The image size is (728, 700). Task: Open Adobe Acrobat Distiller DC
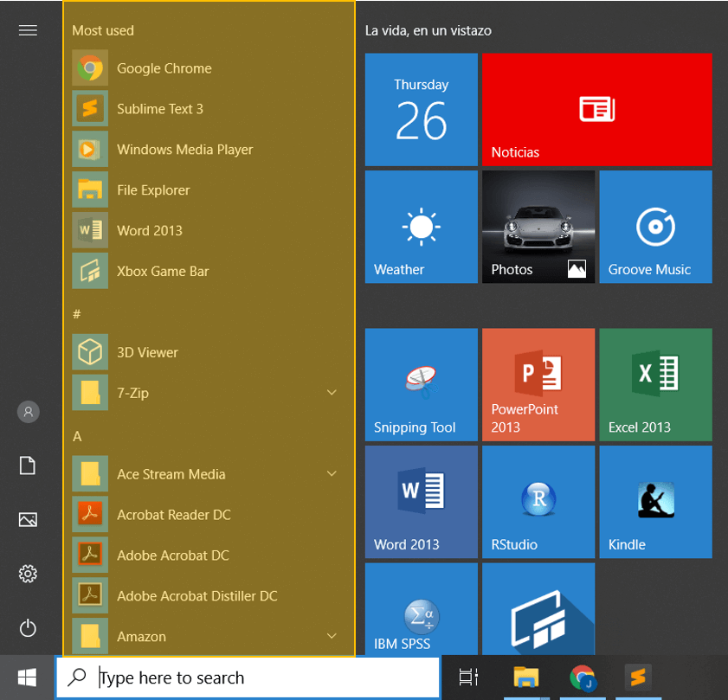[209, 596]
